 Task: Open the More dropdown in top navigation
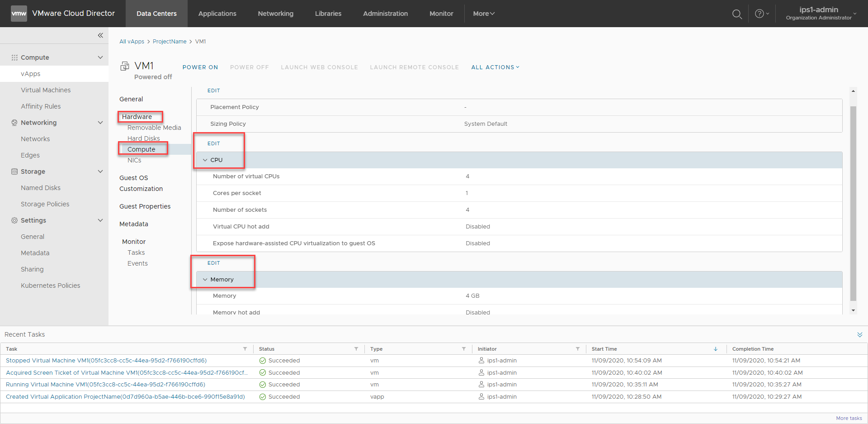[x=484, y=14]
